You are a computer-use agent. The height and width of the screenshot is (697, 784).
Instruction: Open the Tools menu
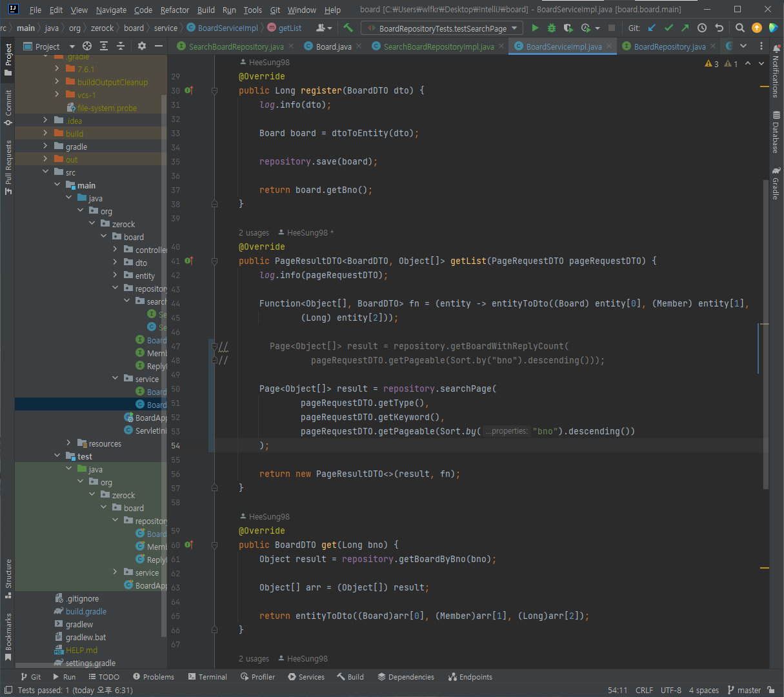[252, 10]
